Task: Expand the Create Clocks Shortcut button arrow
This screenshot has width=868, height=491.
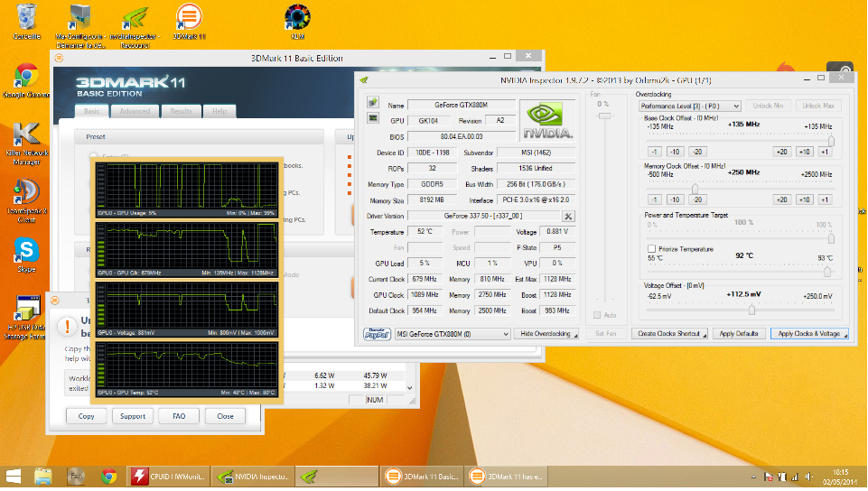Action: (x=705, y=335)
